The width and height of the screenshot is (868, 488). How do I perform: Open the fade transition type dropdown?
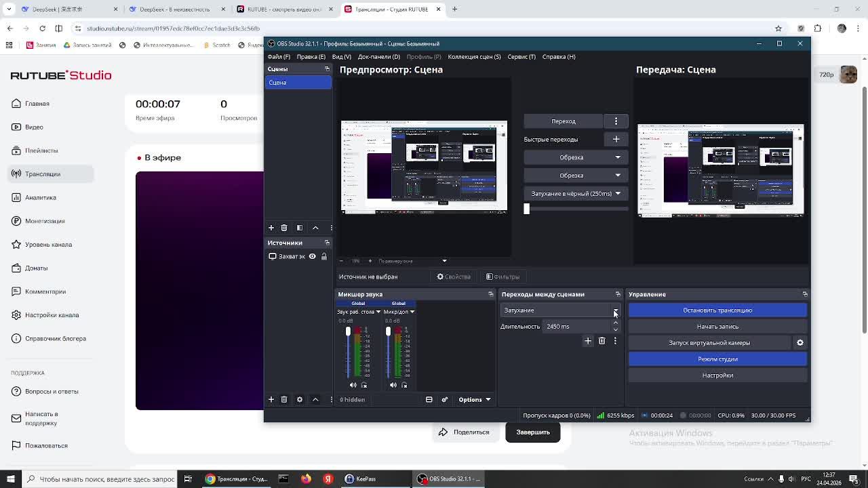click(x=560, y=310)
